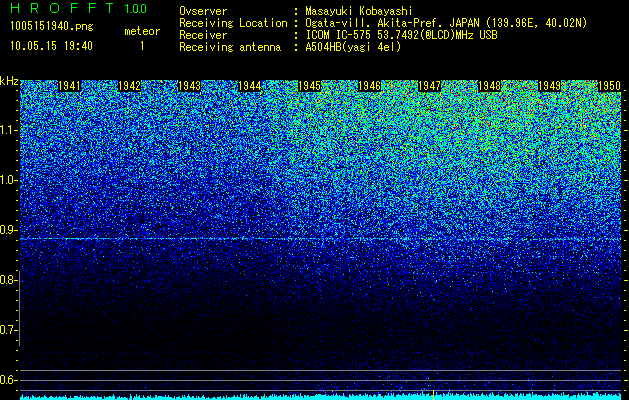This screenshot has width=629, height=400.
Task: Click the 1941 time marker label
Action: [x=69, y=86]
